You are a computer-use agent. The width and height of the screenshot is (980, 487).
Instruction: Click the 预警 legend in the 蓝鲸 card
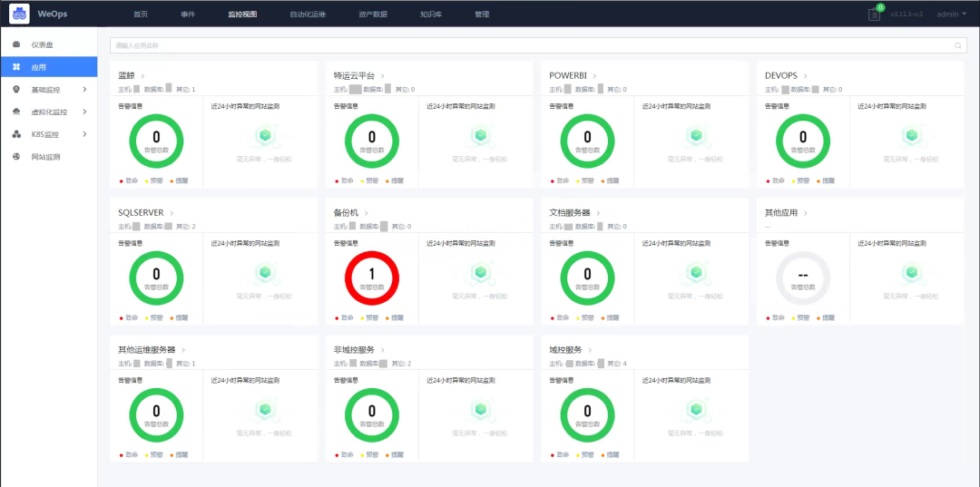(153, 180)
